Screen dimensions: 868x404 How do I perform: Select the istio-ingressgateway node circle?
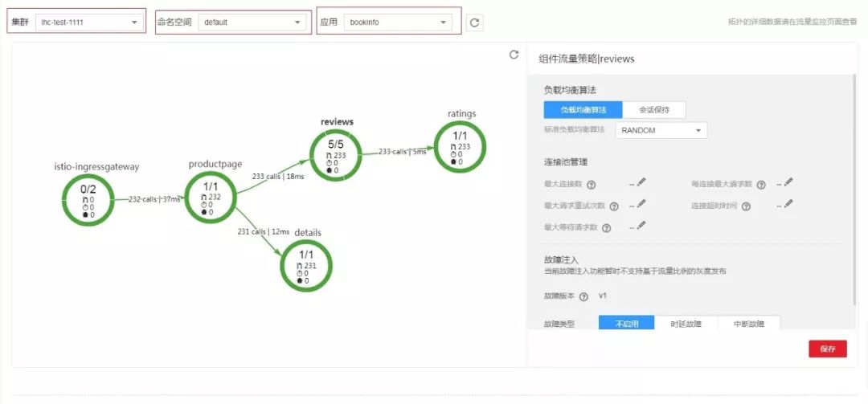[x=88, y=199]
